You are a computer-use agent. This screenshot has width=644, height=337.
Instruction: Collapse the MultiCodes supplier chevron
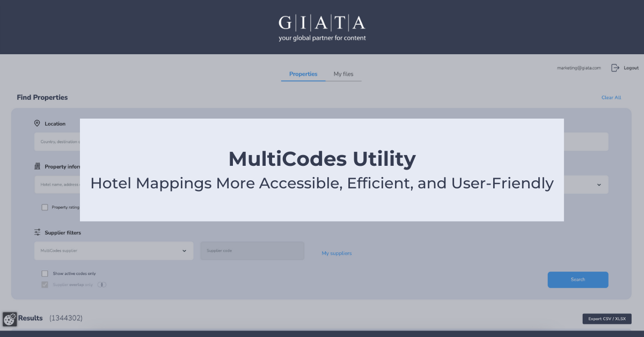[184, 251]
